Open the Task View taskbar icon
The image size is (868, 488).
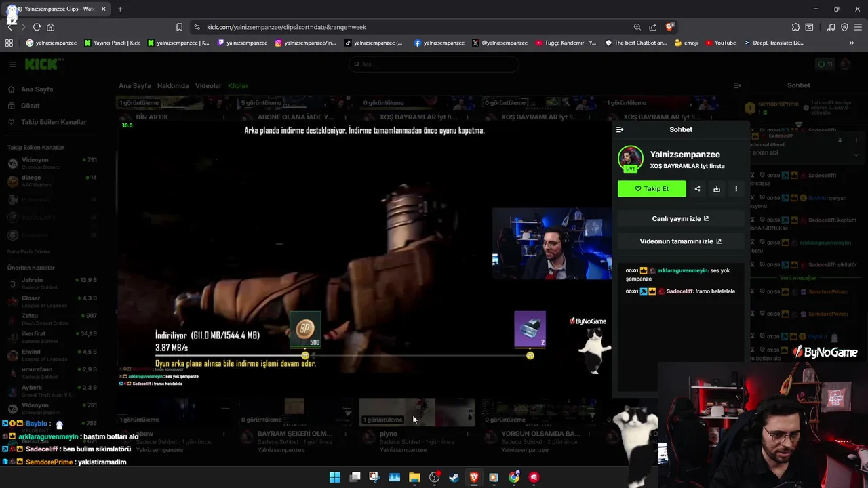point(355,477)
